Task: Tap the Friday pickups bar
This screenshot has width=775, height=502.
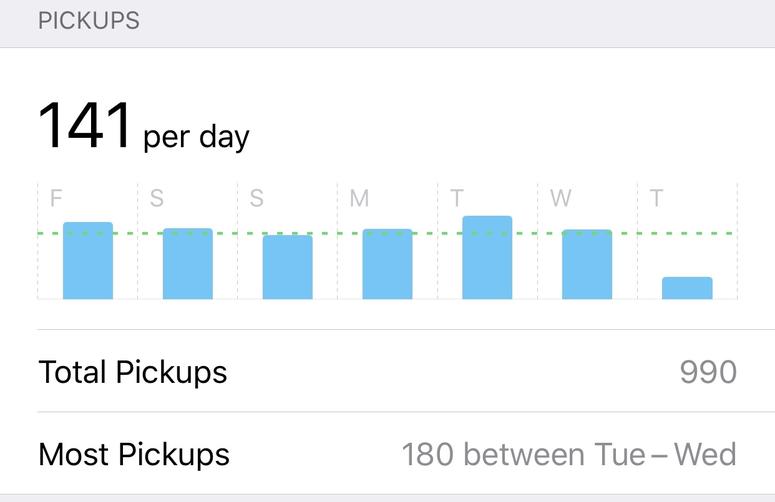Action: pos(88,260)
